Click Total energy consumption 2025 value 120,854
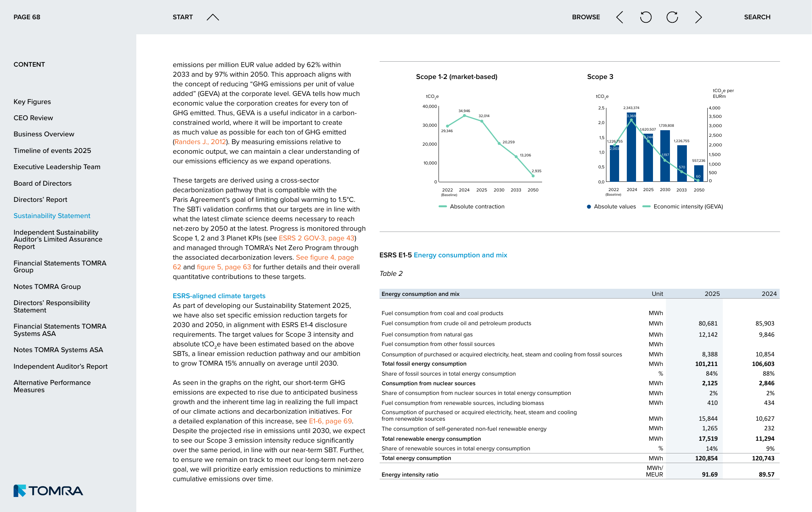Screen dimensions: 812x512 coord(706,458)
